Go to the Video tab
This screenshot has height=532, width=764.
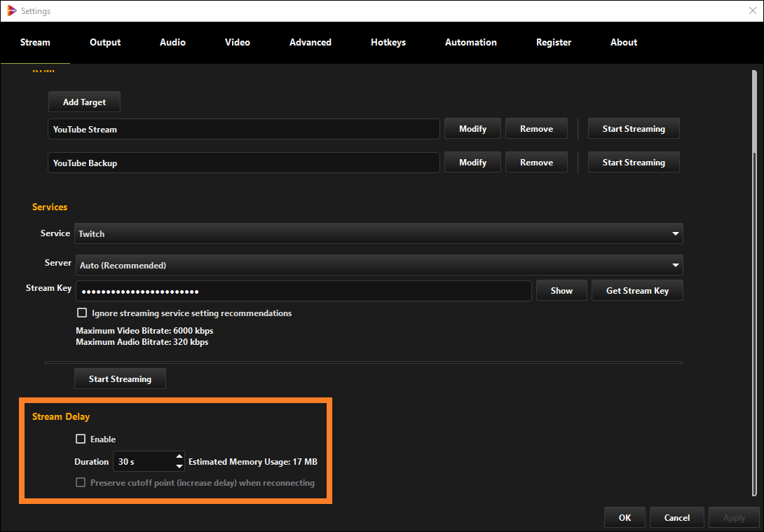tap(238, 42)
